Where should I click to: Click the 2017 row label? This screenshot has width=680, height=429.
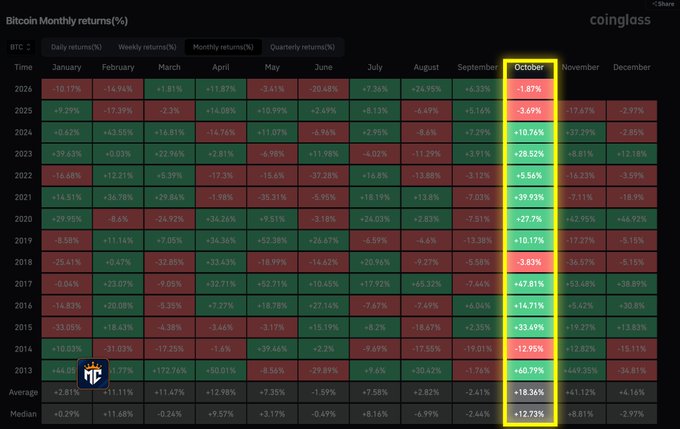click(23, 284)
